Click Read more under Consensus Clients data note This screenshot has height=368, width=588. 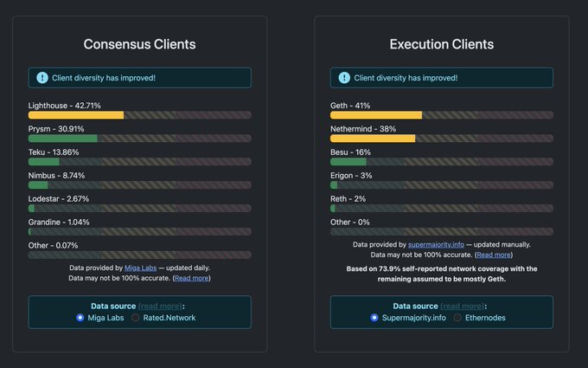[192, 278]
